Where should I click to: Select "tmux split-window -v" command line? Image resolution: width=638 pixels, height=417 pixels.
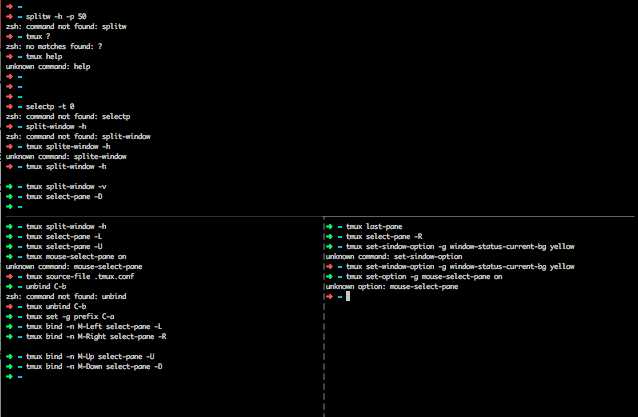click(x=66, y=186)
